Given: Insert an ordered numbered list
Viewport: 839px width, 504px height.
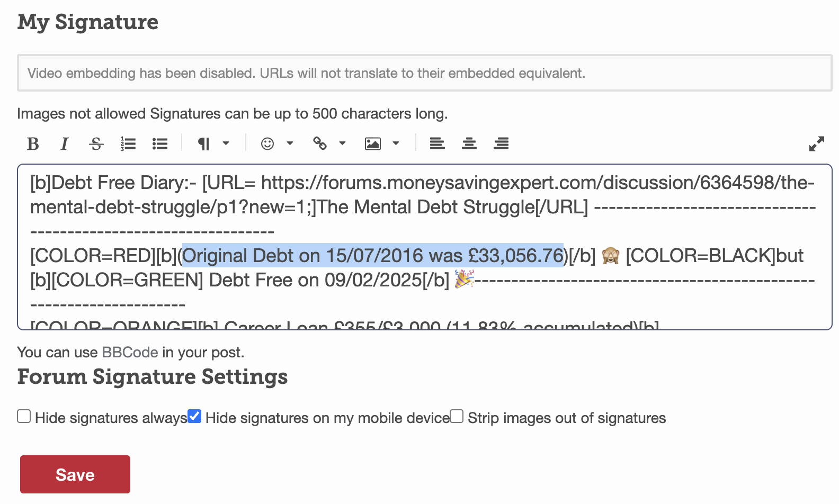Looking at the screenshot, I should coord(128,143).
